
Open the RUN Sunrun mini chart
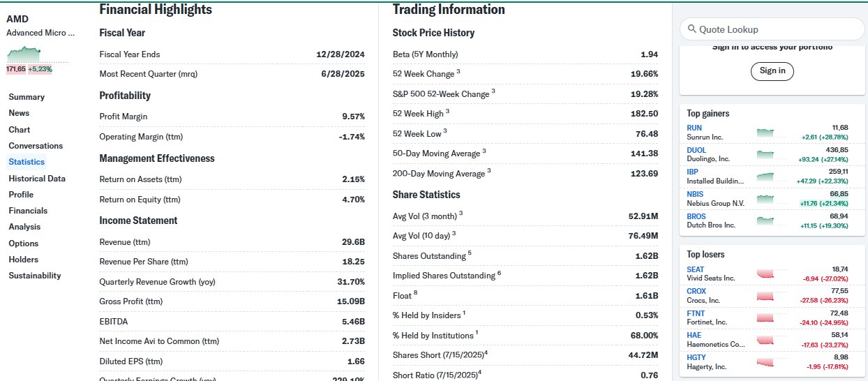coord(765,133)
